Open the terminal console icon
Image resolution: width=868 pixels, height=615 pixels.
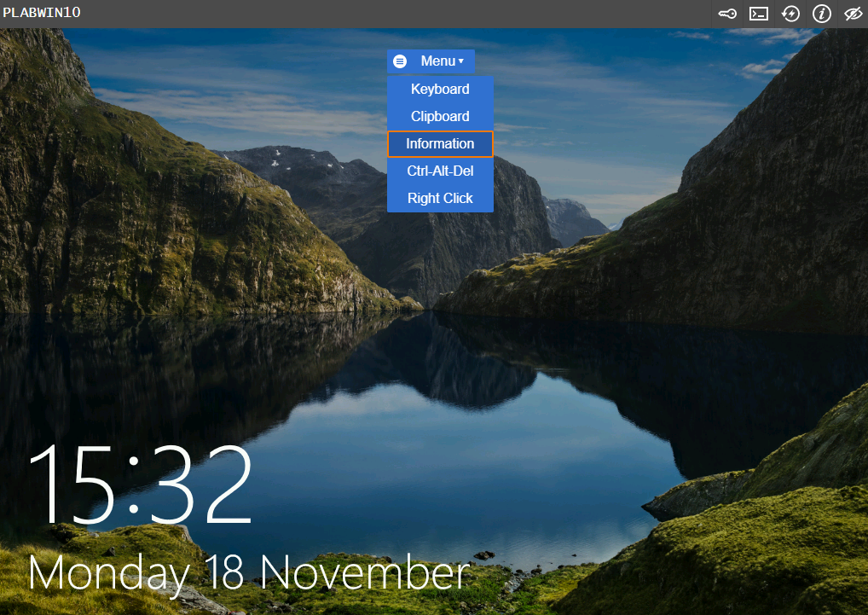pyautogui.click(x=758, y=14)
